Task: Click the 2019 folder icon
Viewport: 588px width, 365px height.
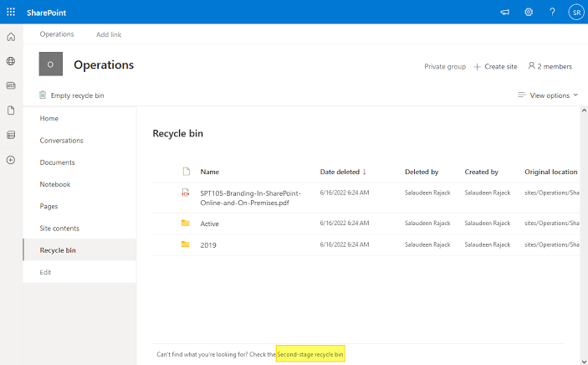Action: 185,244
